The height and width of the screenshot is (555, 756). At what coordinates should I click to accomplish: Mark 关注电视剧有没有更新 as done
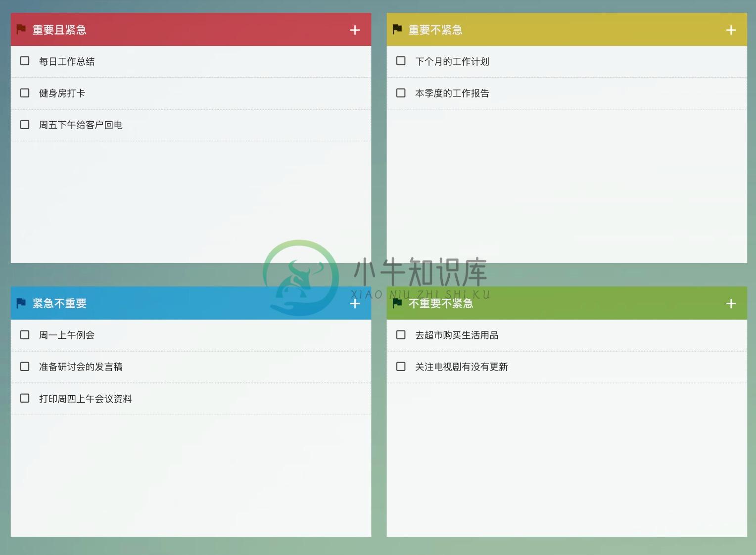click(x=401, y=366)
